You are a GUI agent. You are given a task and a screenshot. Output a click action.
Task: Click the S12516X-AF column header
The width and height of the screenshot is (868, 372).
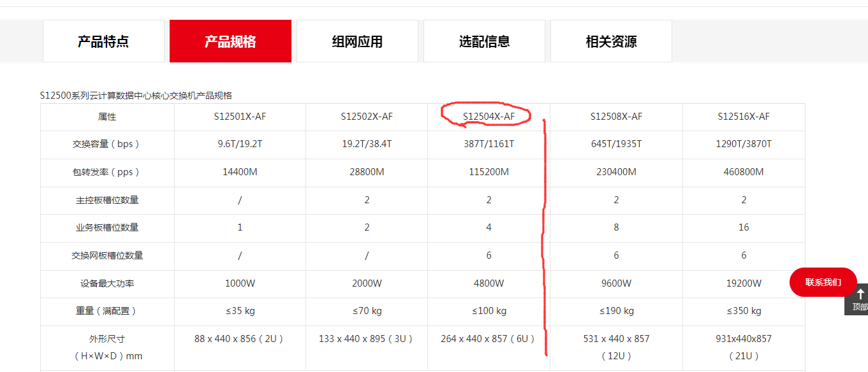coord(744,117)
